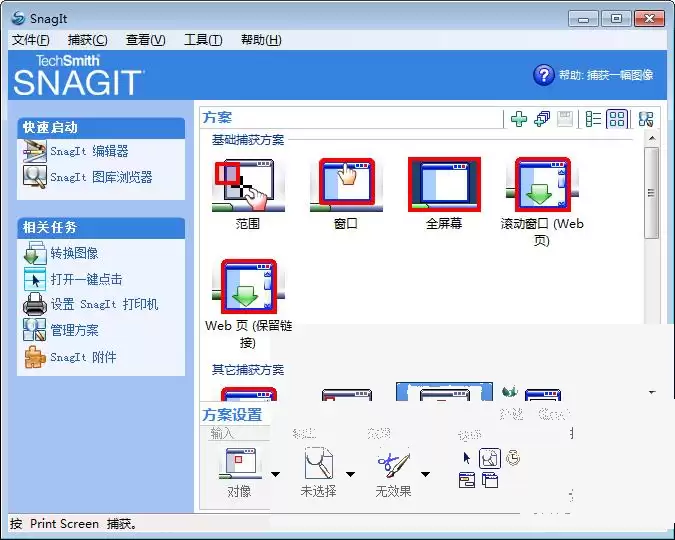This screenshot has height=540, width=675.
Task: Click the greyed-out floppy disk save profile icon
Action: click(565, 119)
